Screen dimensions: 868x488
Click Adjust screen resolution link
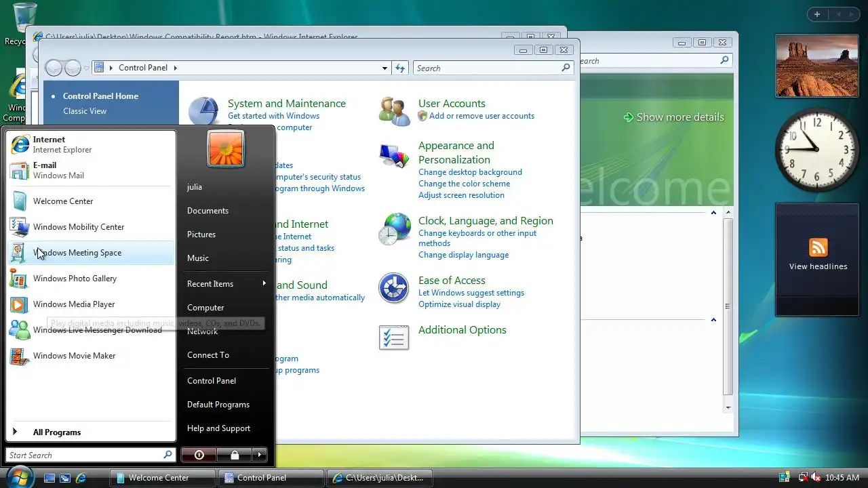click(x=461, y=195)
